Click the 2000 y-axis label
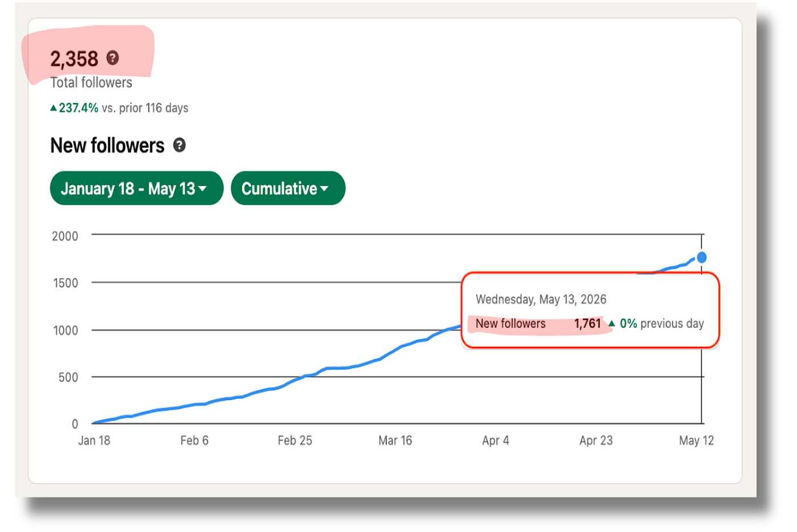Viewport: 797px width, 532px height. click(x=65, y=236)
